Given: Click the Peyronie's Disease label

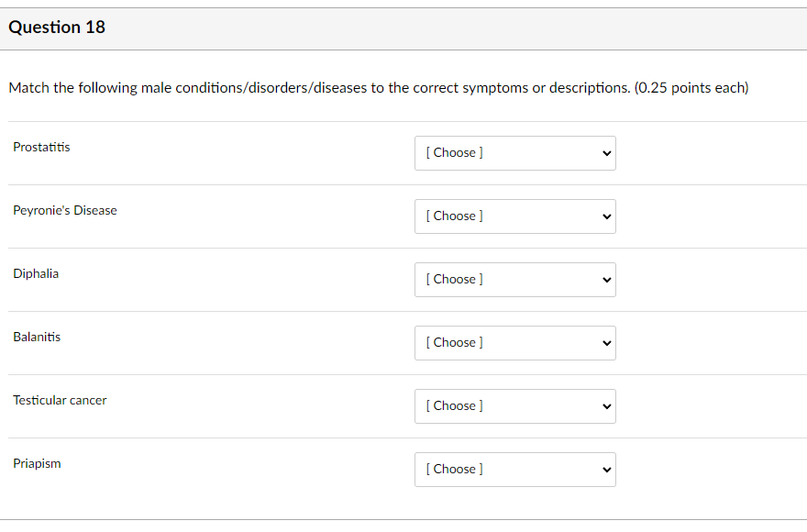Looking at the screenshot, I should (65, 210).
